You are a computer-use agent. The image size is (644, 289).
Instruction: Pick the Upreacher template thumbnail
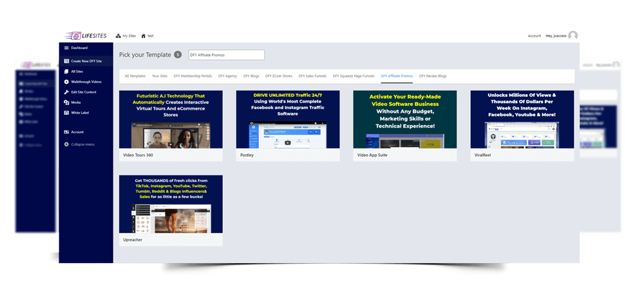coord(171,204)
